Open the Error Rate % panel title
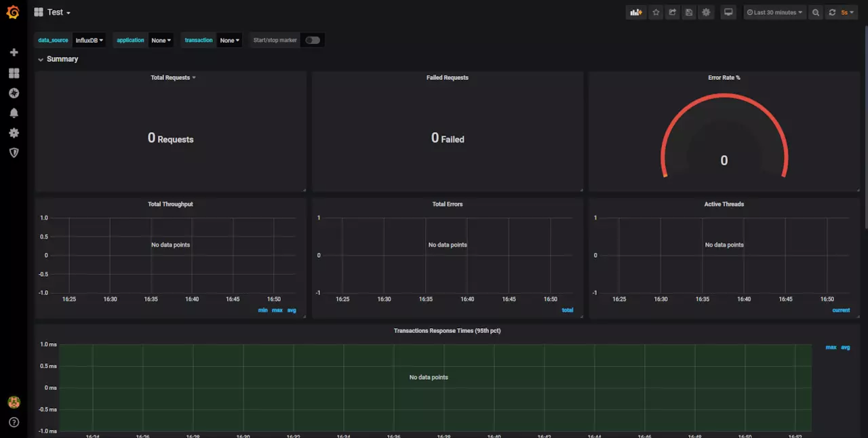 pos(724,77)
